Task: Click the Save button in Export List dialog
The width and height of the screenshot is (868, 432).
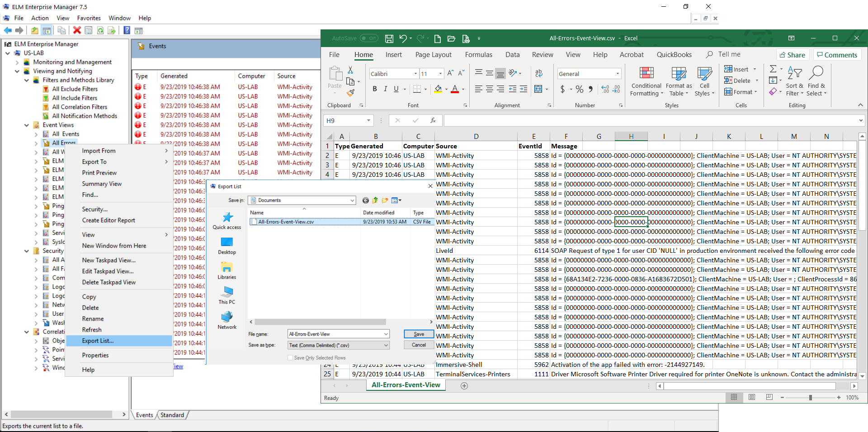Action: coord(419,334)
